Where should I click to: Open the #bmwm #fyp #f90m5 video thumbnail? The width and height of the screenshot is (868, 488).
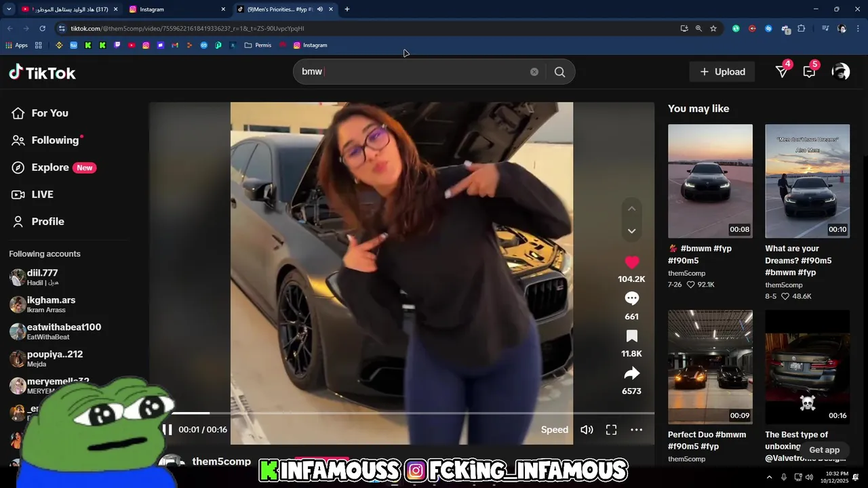click(x=710, y=181)
